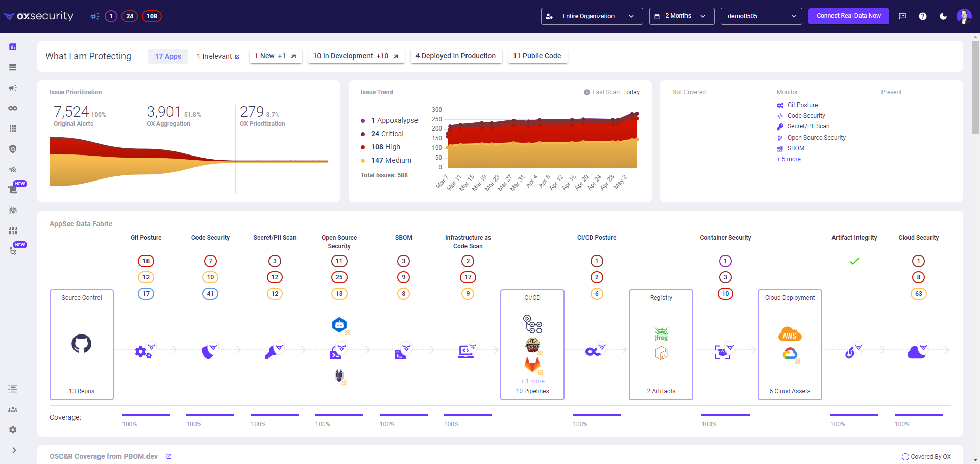Open the dashboard icon in the sidebar
This screenshot has height=464, width=980.
coord(12,47)
